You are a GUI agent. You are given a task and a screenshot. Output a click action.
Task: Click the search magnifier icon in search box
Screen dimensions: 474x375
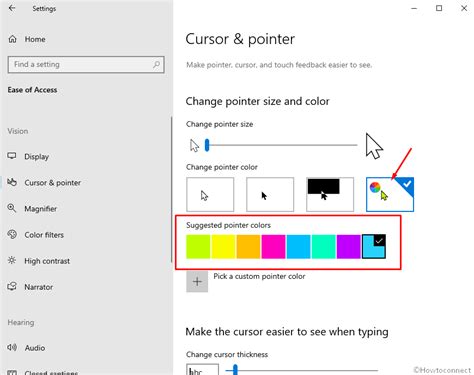click(x=156, y=64)
